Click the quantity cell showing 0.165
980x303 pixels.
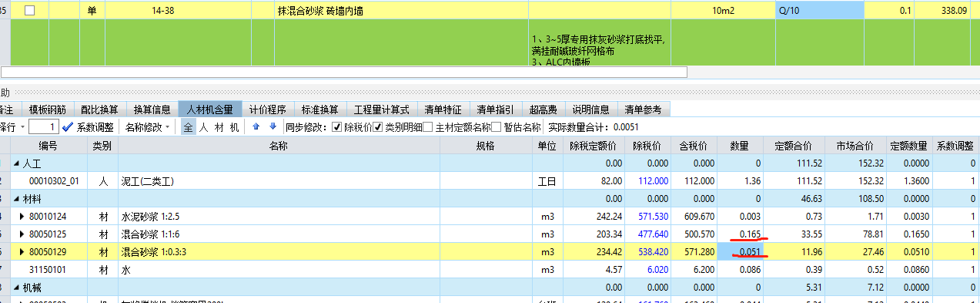click(x=740, y=234)
